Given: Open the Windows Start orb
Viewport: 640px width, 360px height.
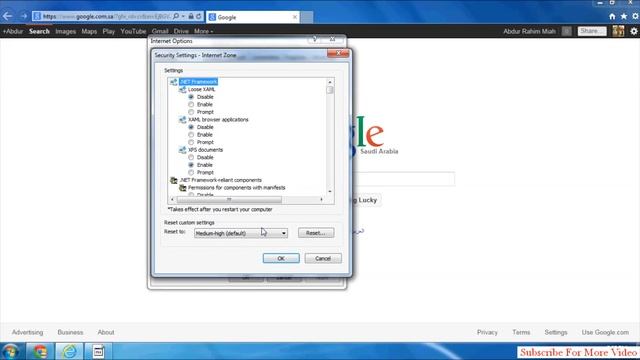Looking at the screenshot, I should pyautogui.click(x=10, y=351).
